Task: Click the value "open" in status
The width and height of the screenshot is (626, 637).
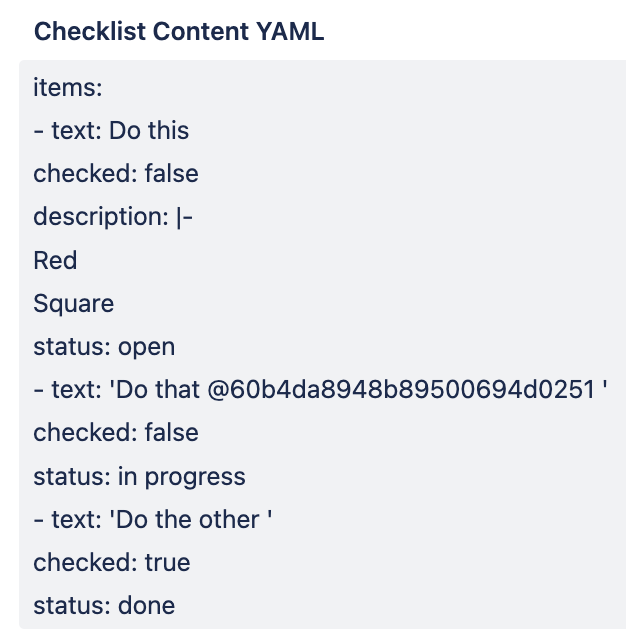Action: click(146, 347)
